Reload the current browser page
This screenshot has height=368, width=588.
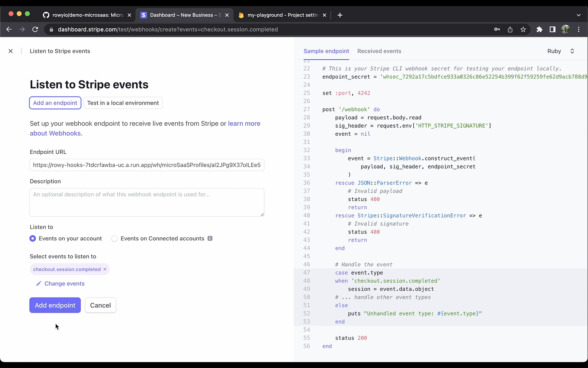[x=35, y=29]
